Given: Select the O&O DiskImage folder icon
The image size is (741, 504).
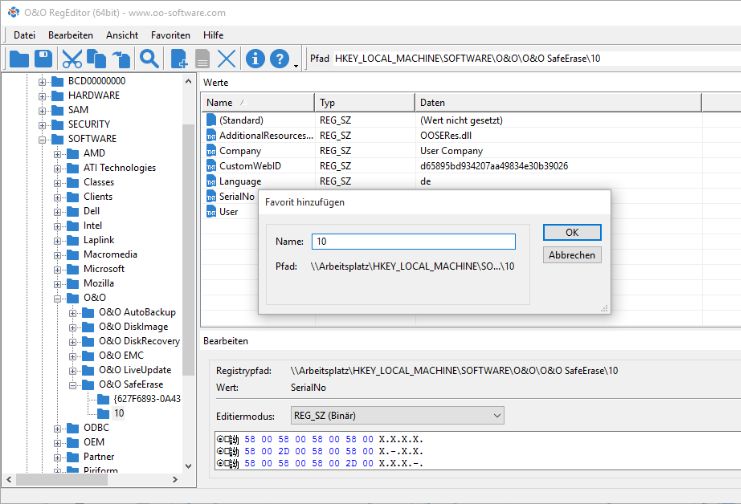Looking at the screenshot, I should pyautogui.click(x=88, y=327).
